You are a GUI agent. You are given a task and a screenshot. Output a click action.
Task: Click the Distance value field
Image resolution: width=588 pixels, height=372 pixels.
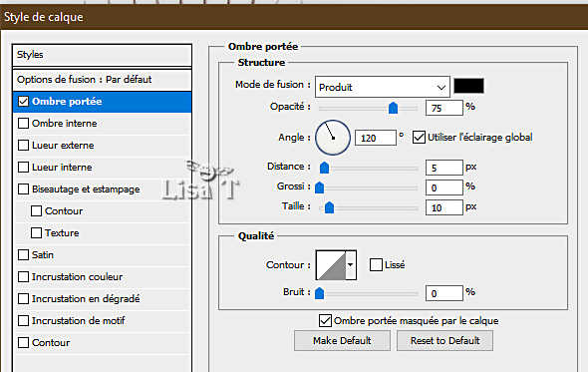444,168
